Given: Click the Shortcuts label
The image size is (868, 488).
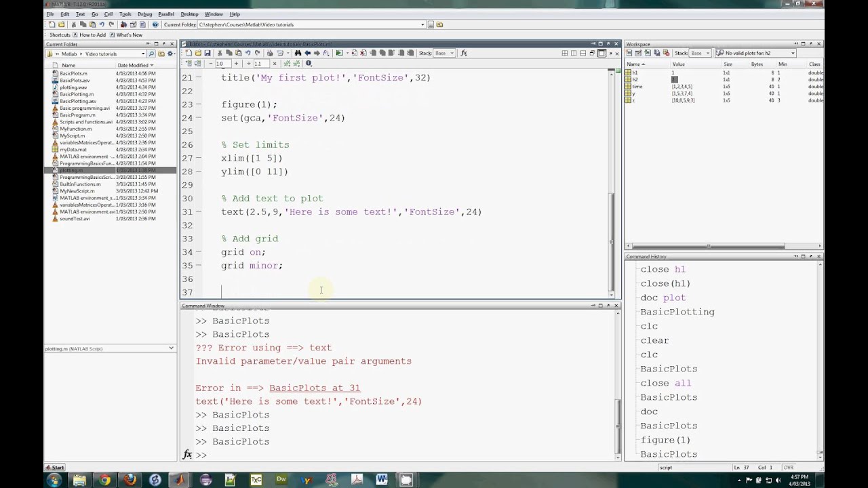Looking at the screenshot, I should (x=60, y=35).
